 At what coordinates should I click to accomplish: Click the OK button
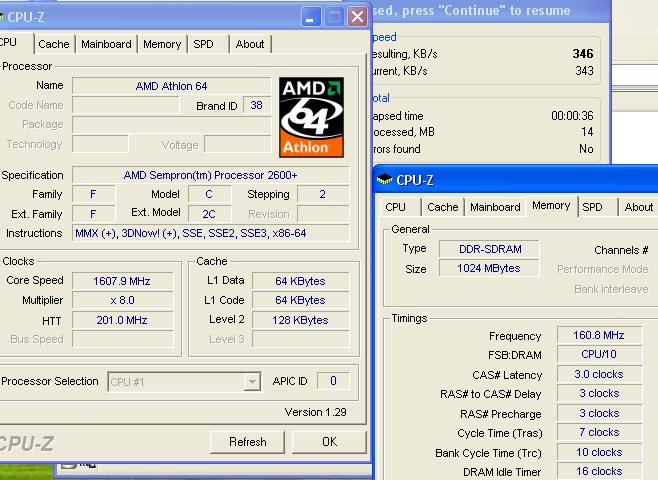[x=329, y=442]
